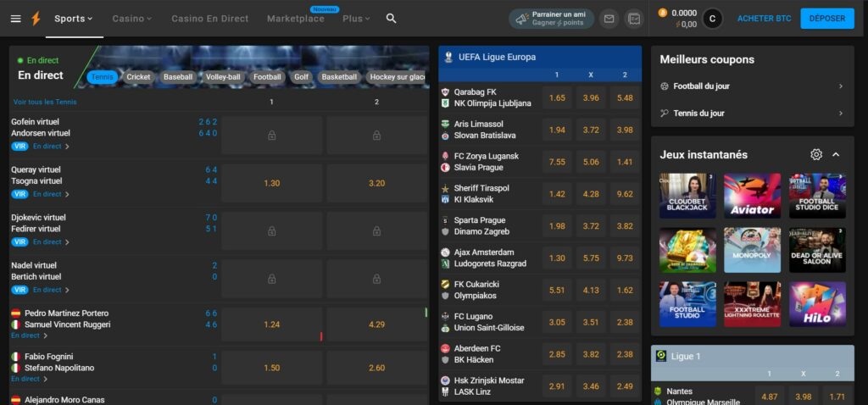Bet 9.73 on Ludogorets Razgrad win
Screen dimensions: 868x405
click(x=625, y=258)
